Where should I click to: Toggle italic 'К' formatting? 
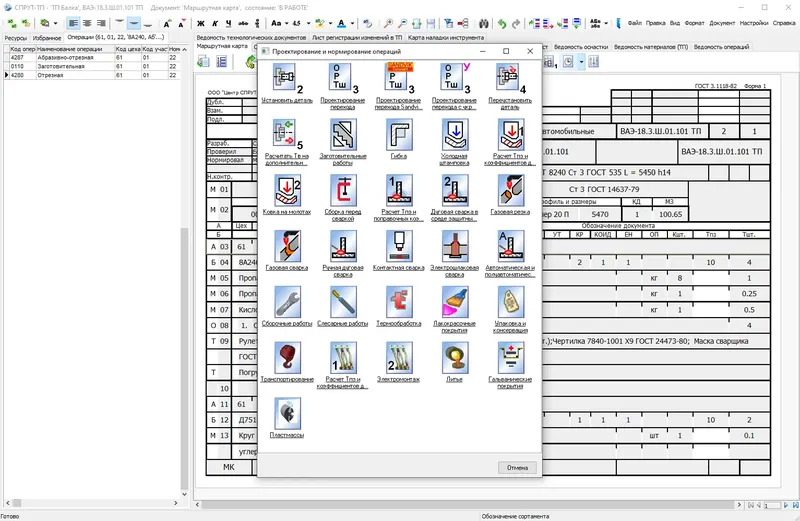(215, 23)
